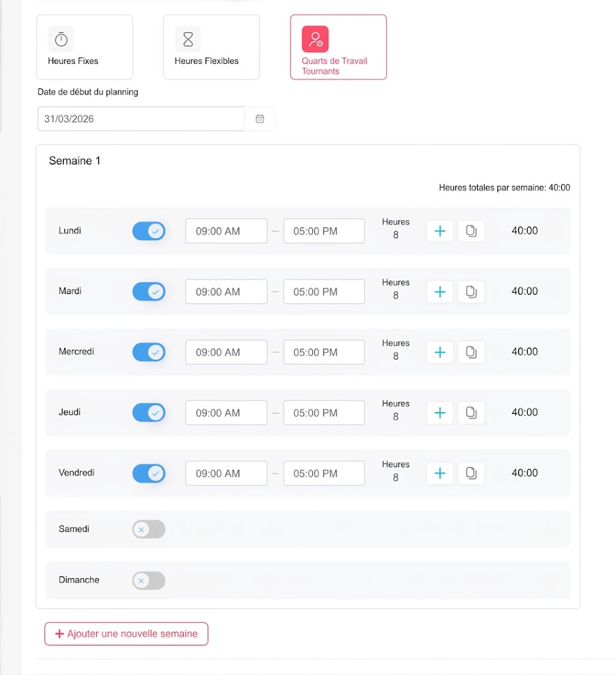
Task: Click Vendredi start time field
Action: [226, 473]
